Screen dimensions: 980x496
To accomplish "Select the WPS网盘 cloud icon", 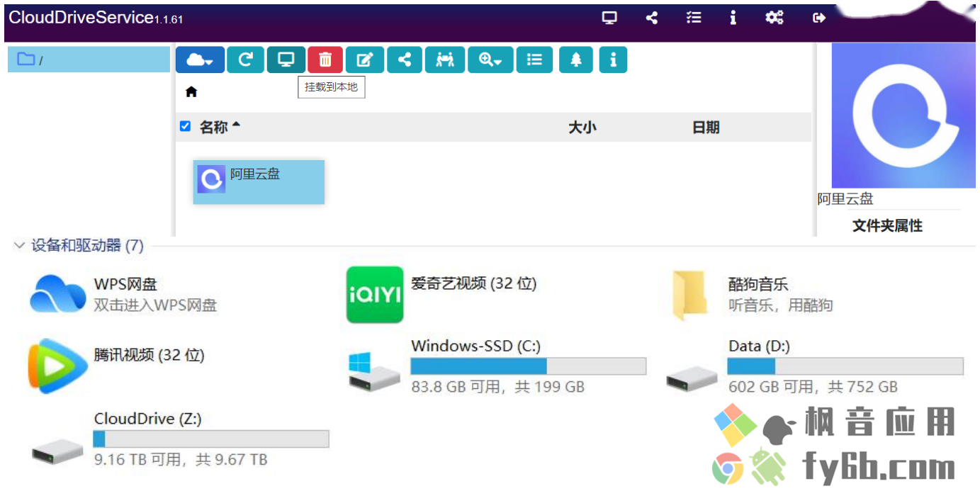I will tap(58, 294).
